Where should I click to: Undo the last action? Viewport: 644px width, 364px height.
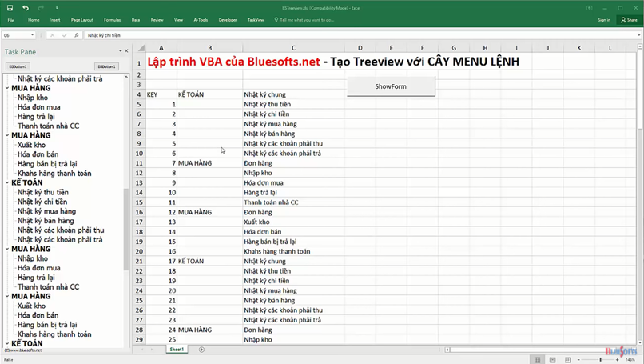point(26,8)
